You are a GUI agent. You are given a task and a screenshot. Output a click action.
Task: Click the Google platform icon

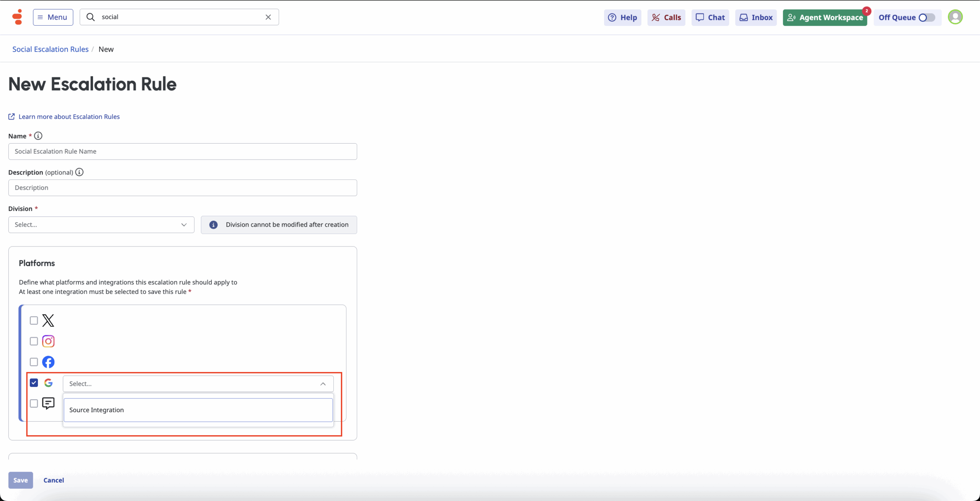coord(48,383)
